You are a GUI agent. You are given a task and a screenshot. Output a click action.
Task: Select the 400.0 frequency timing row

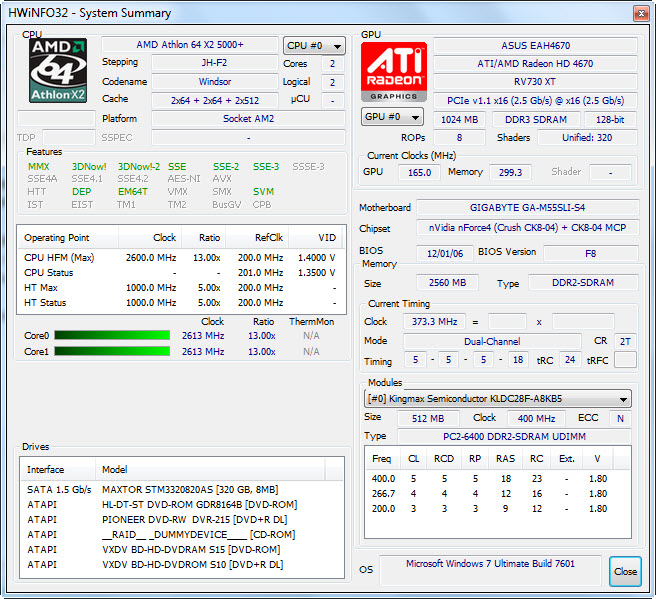[497, 479]
